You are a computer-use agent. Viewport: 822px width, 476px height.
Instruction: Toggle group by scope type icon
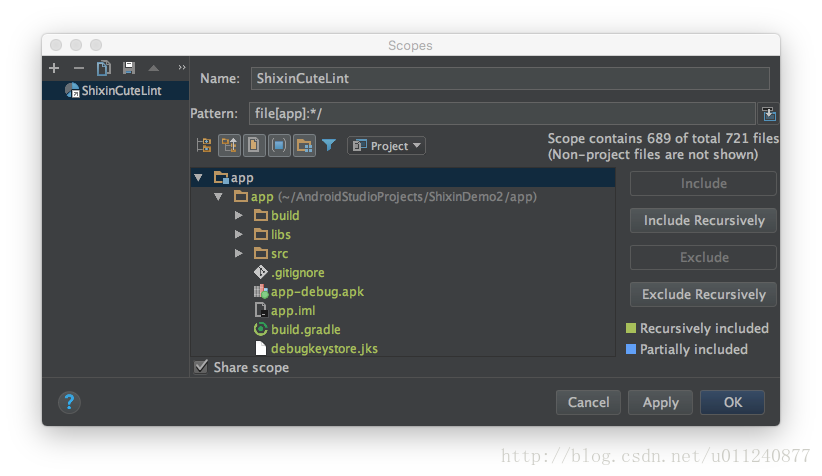(304, 145)
